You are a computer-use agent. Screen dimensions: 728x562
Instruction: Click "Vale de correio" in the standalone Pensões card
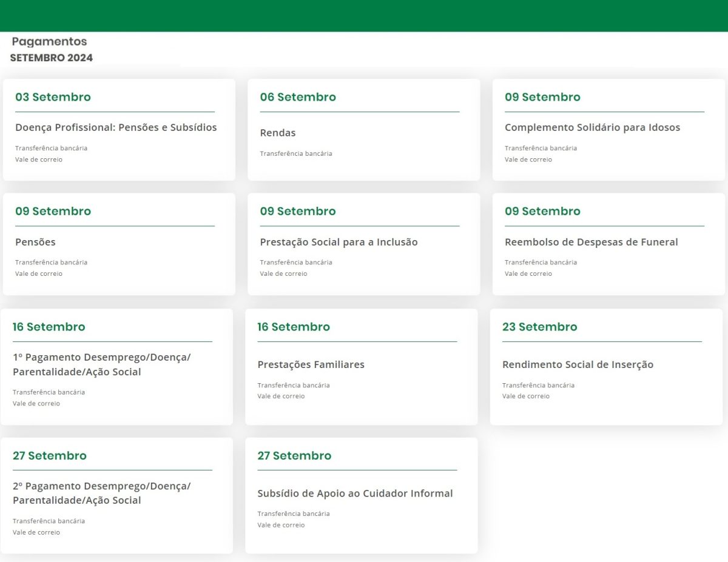pyautogui.click(x=39, y=273)
